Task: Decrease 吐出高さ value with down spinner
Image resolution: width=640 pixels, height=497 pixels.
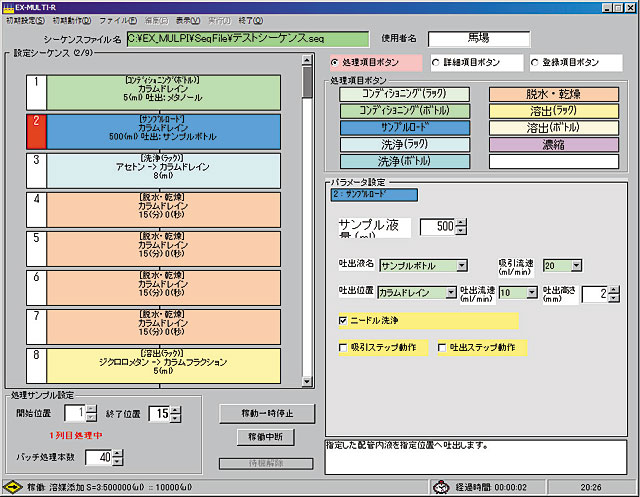Action: [613, 298]
